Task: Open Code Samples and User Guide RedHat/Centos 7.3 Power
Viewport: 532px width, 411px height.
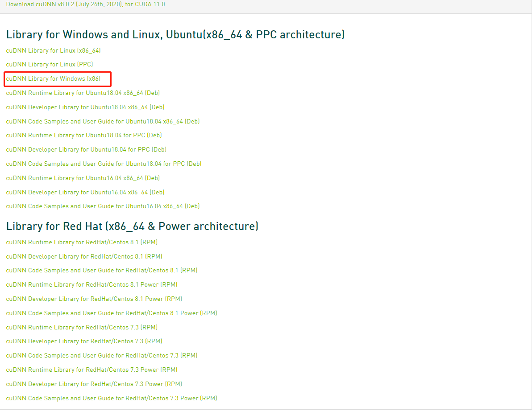Action: coord(112,398)
